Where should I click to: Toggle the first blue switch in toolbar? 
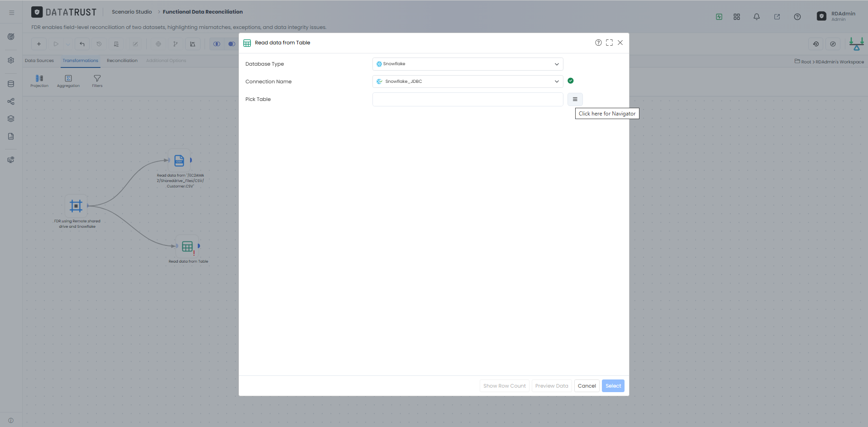(x=217, y=44)
